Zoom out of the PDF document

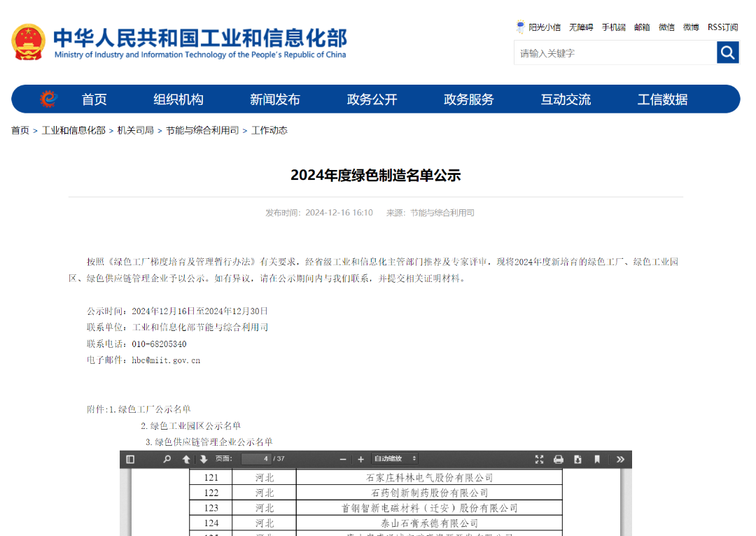tap(342, 459)
